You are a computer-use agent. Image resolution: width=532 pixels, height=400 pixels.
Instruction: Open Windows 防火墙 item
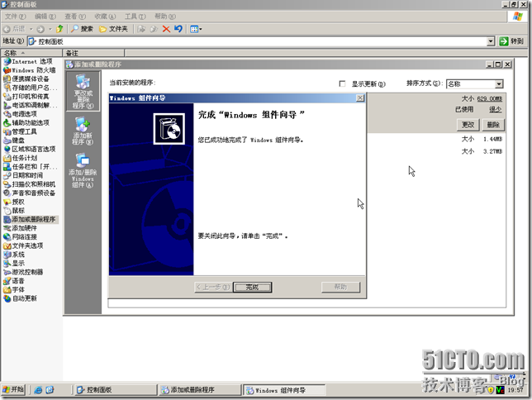(x=30, y=70)
